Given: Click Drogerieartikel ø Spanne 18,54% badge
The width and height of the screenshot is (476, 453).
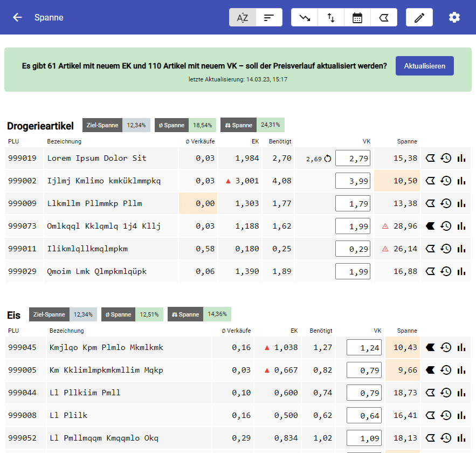Looking at the screenshot, I should click(185, 125).
